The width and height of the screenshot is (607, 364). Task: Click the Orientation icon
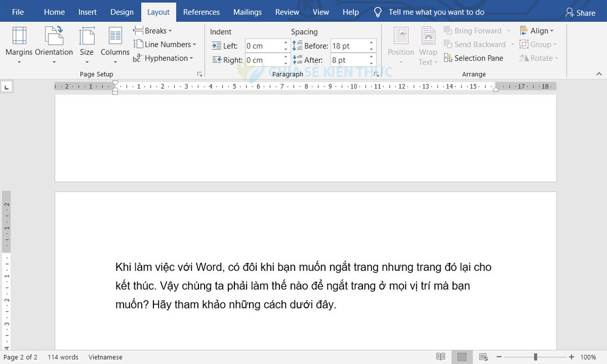point(54,42)
